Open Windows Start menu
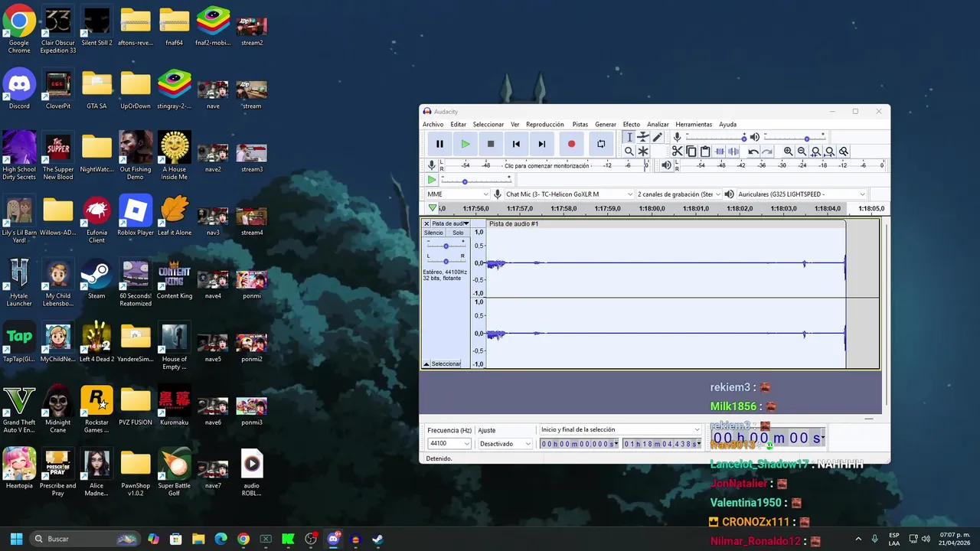Screen dimensions: 980x551 (x=16, y=539)
